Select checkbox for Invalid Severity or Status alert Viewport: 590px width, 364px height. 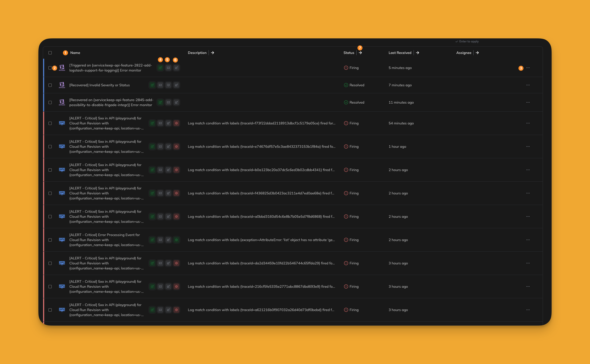coord(50,85)
